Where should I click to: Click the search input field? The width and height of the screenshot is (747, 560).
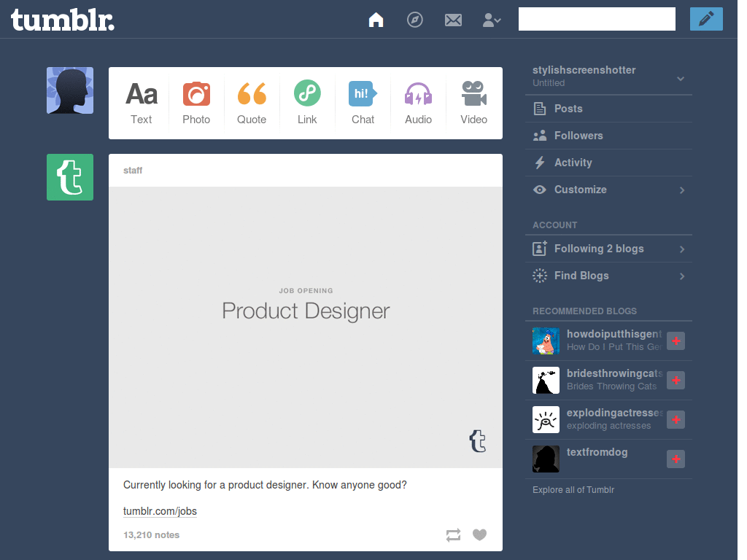[x=597, y=19]
